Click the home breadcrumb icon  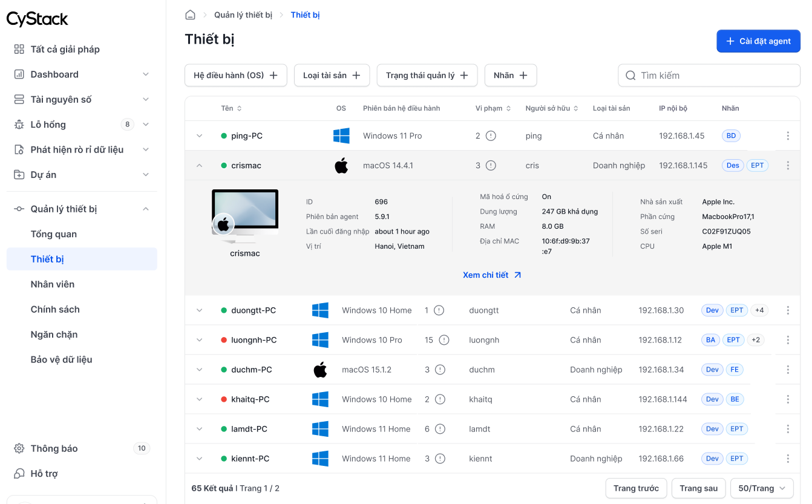(191, 14)
